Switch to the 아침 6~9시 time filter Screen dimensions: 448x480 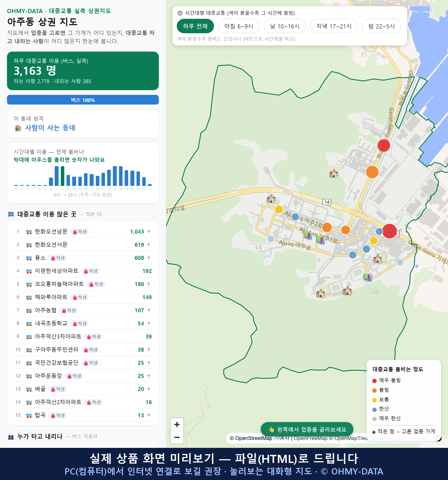239,26
